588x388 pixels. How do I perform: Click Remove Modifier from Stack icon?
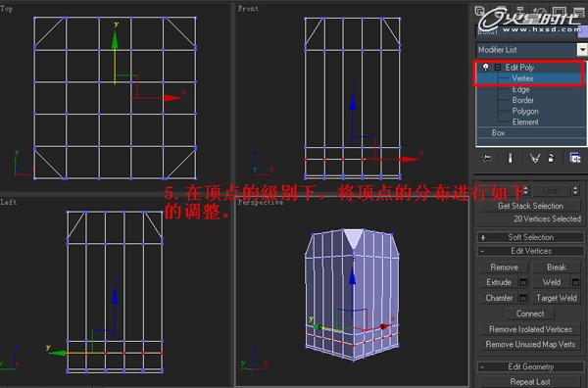pyautogui.click(x=551, y=158)
